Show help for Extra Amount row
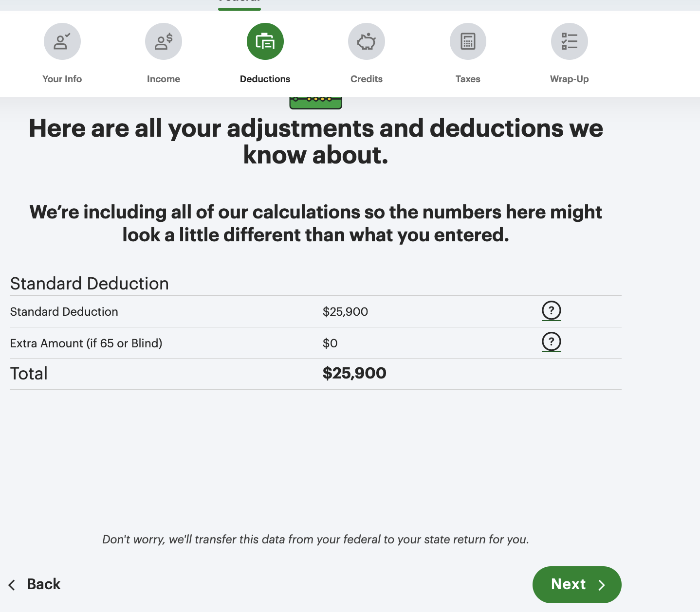The image size is (700, 612). click(552, 342)
